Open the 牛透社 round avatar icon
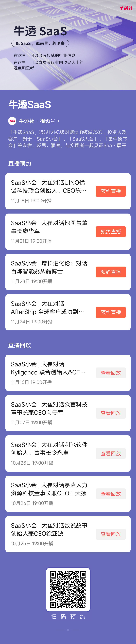Viewport: 136px width, 644px height. [12, 121]
